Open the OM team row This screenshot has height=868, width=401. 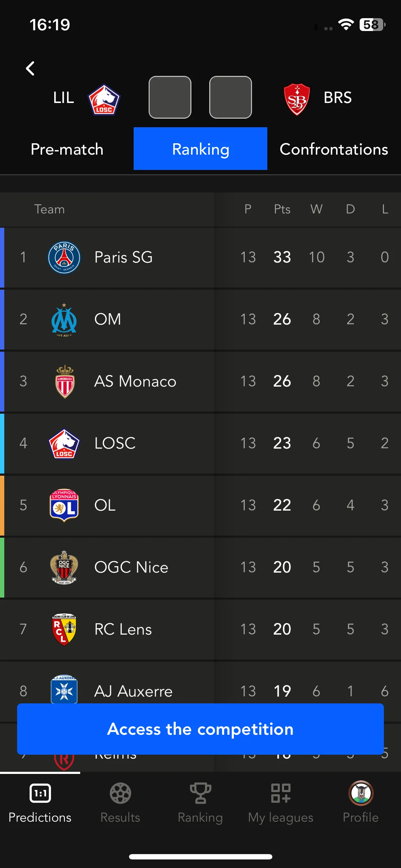coord(200,319)
